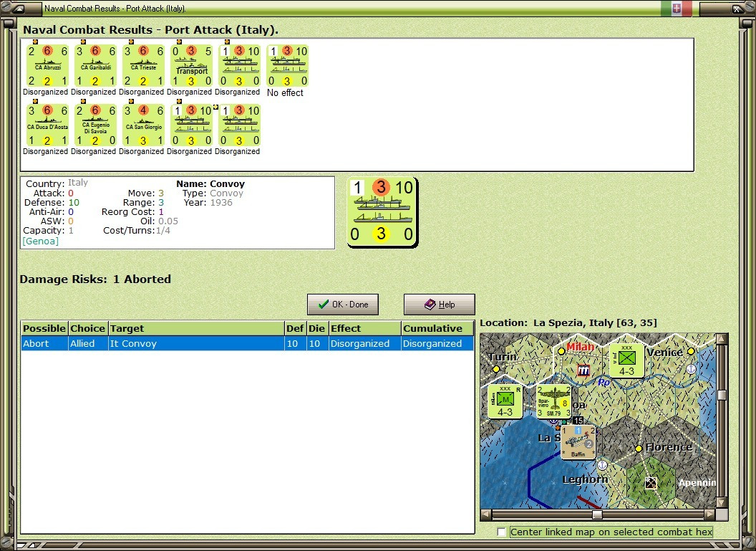Select the Milan 4-3 corps unit on map
Screen dimensions: 756x551
pos(505,401)
